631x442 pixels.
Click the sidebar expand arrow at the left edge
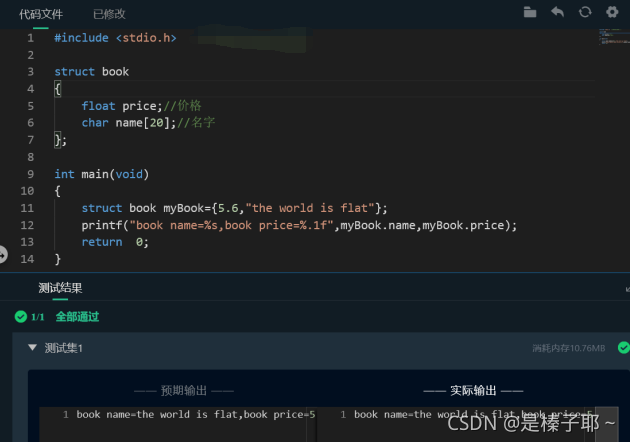point(3,255)
